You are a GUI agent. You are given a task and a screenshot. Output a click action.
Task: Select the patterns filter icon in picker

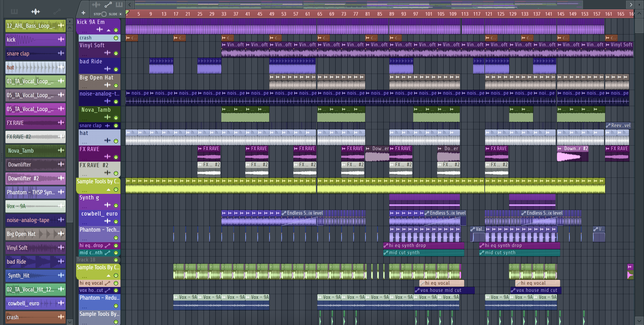tap(14, 11)
